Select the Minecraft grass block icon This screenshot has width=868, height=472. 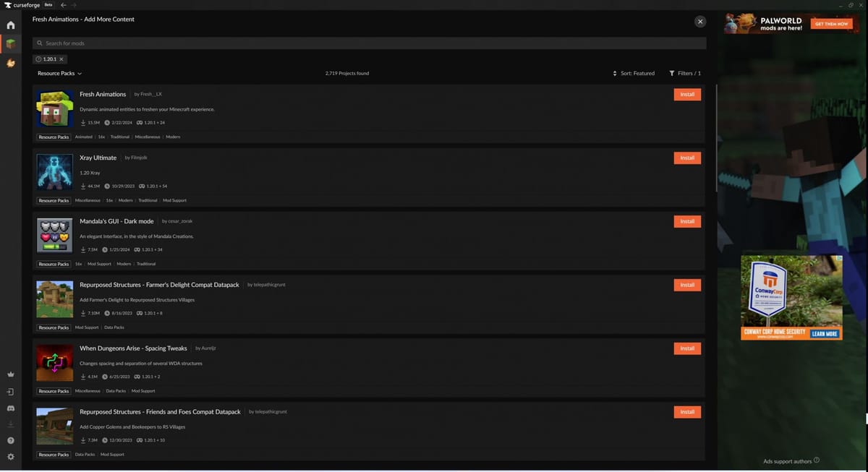(10, 45)
